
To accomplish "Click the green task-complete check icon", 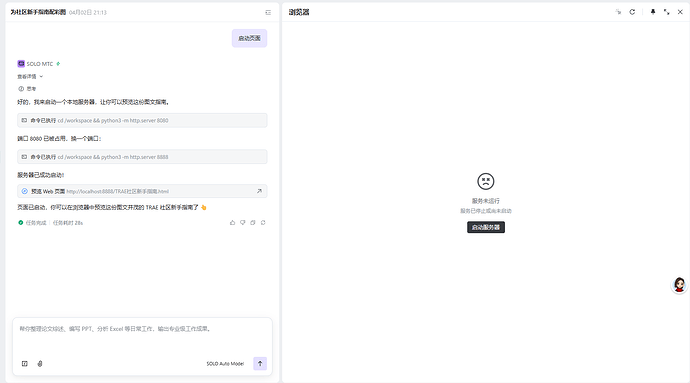I will [20, 223].
